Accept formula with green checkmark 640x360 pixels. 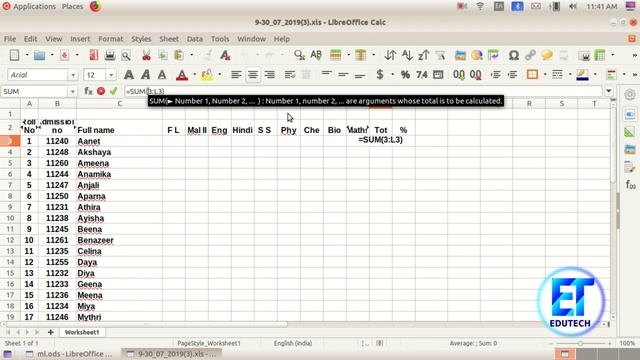click(113, 91)
